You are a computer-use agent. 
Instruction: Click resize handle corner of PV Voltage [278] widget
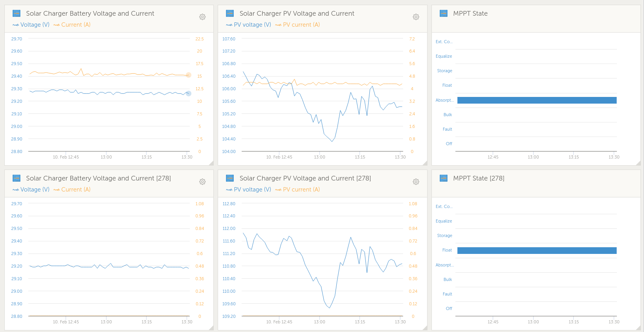click(425, 328)
